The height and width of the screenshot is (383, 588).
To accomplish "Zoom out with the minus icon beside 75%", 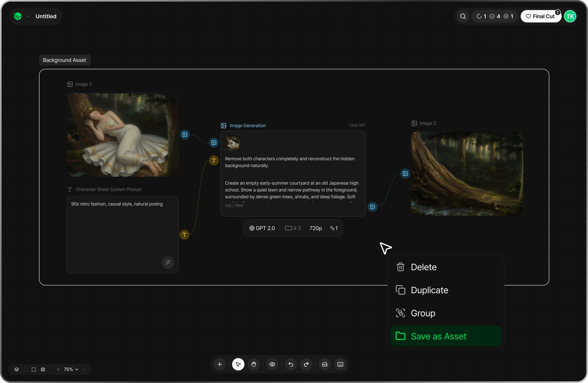I will pyautogui.click(x=85, y=369).
